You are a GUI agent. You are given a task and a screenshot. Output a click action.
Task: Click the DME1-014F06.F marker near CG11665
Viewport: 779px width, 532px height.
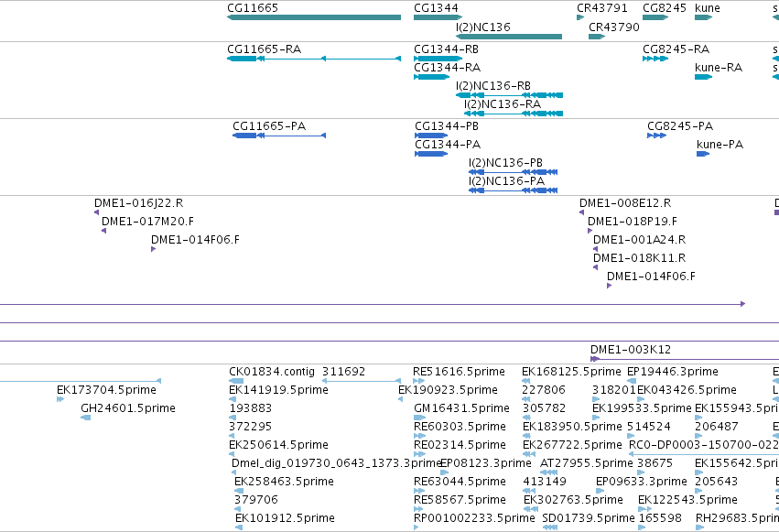click(x=153, y=249)
